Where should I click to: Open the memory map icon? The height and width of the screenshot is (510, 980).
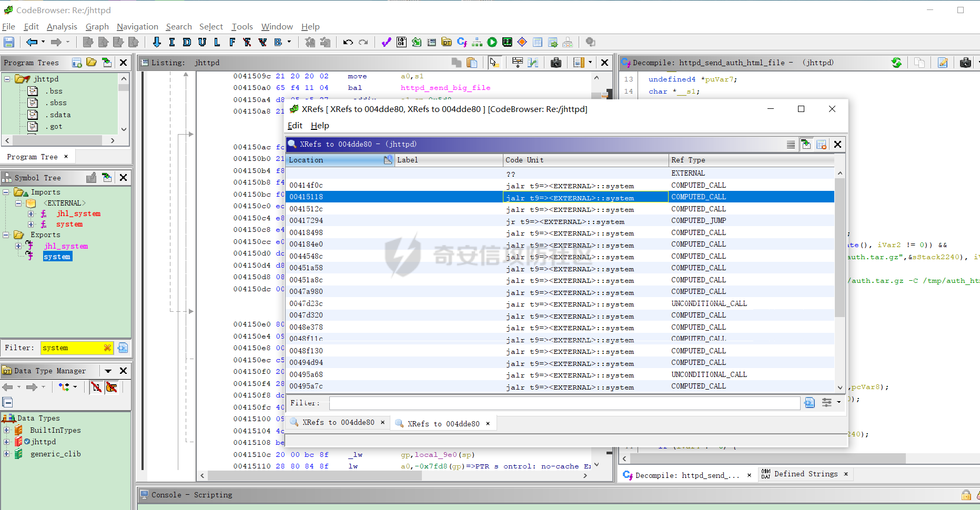point(507,42)
